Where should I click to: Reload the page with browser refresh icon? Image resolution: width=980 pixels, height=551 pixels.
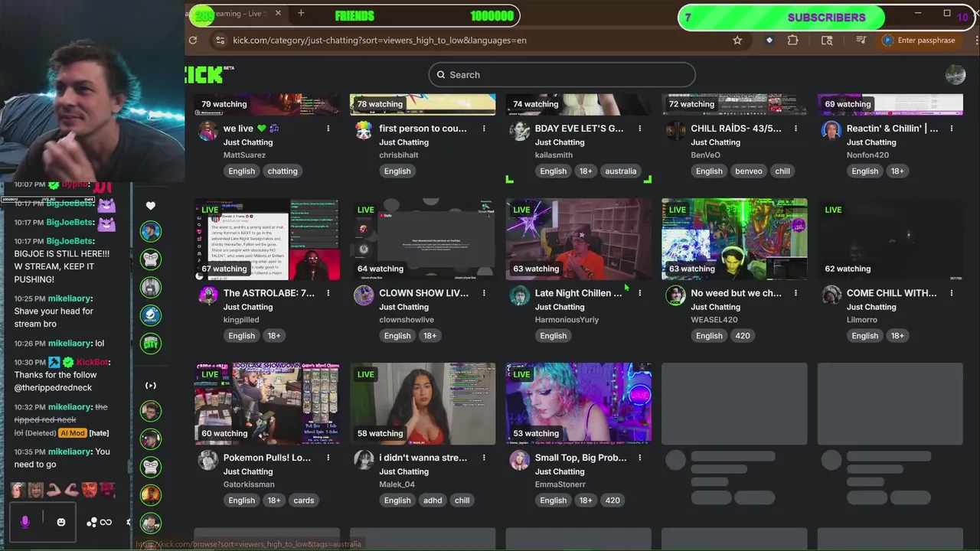[x=193, y=41]
